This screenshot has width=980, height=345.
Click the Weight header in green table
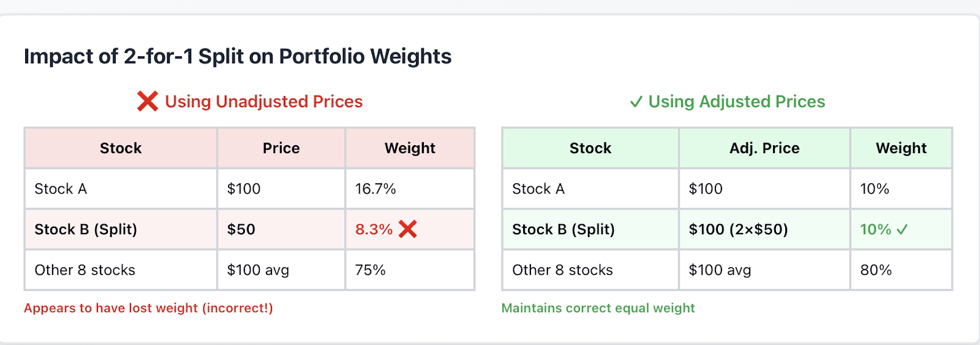point(901,148)
